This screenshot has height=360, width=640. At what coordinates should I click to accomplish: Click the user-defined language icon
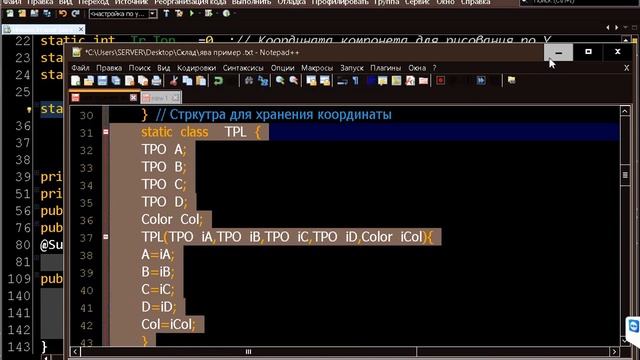382,81
